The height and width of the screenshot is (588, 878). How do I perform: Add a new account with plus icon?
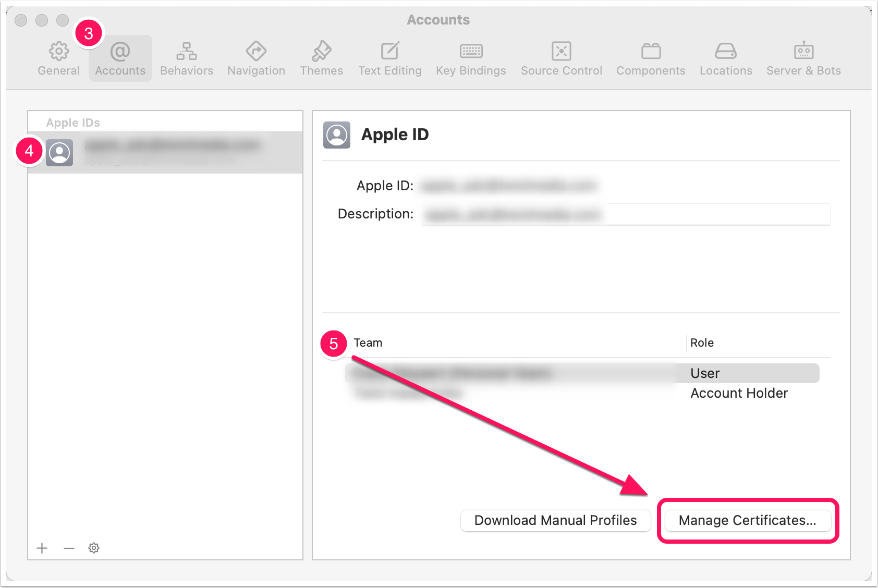point(42,548)
